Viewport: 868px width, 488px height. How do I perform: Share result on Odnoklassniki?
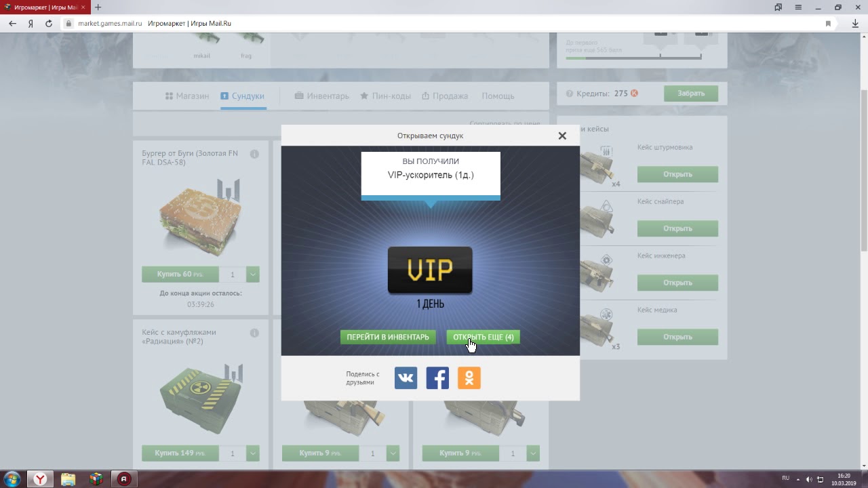point(469,378)
